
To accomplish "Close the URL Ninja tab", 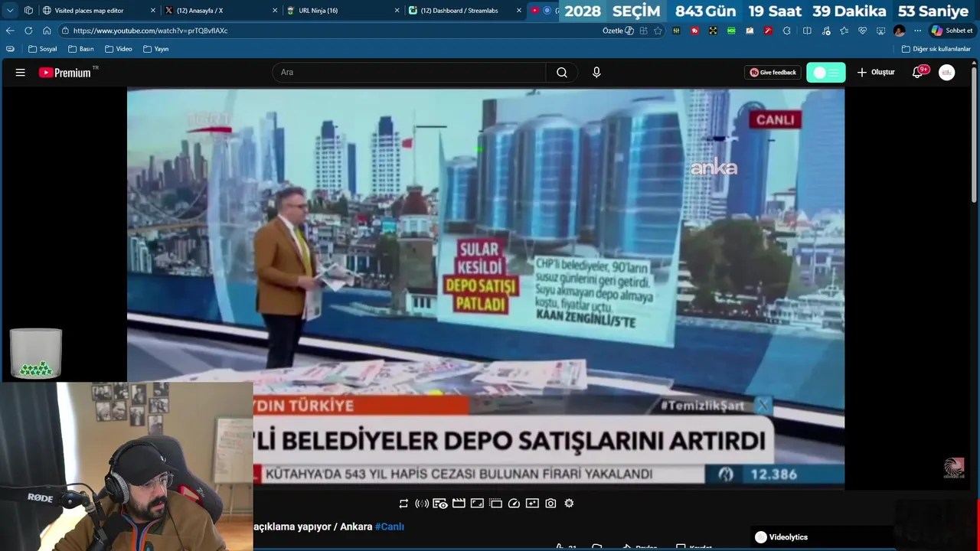I will click(397, 11).
